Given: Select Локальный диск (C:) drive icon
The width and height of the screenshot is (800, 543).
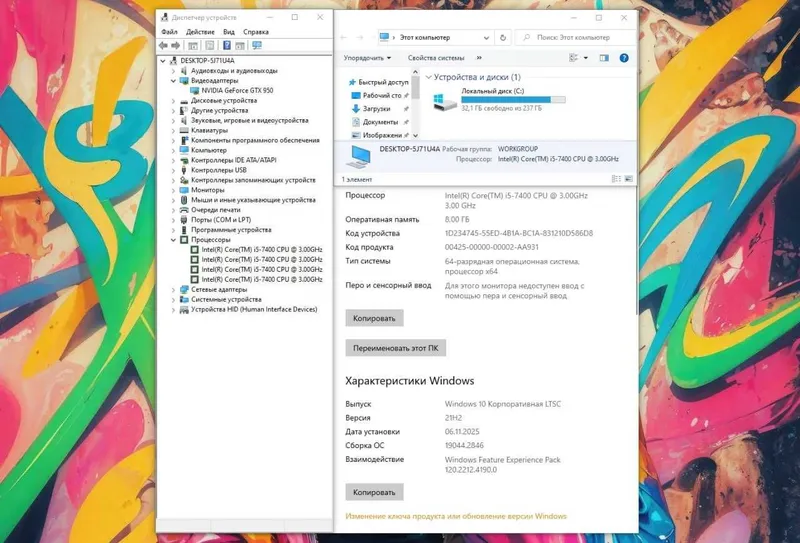Looking at the screenshot, I should (x=444, y=101).
